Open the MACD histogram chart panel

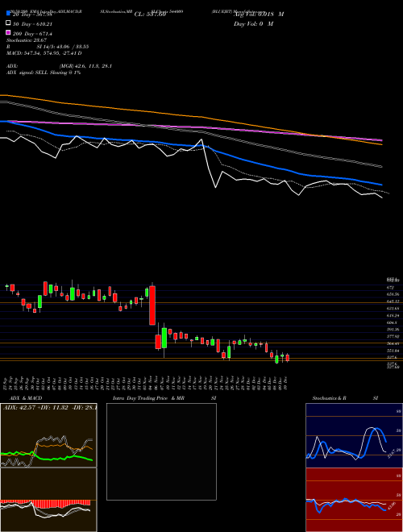click(48, 500)
